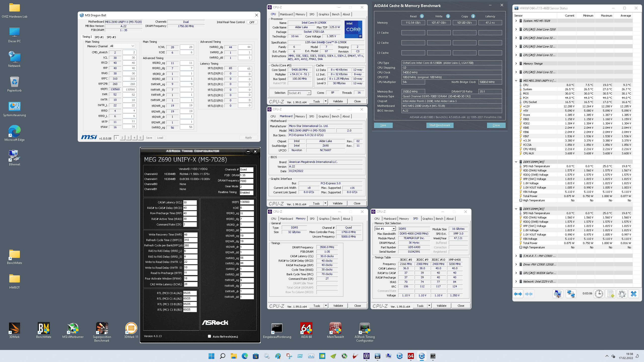Click HWiNFO blue X close sensors icon
Image resolution: width=644 pixels, height=362 pixels.
(634, 294)
